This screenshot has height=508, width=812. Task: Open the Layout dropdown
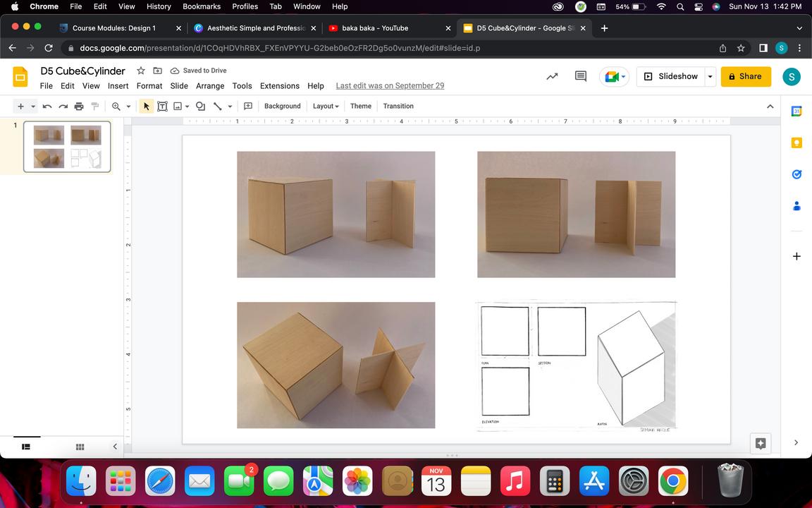pos(326,107)
